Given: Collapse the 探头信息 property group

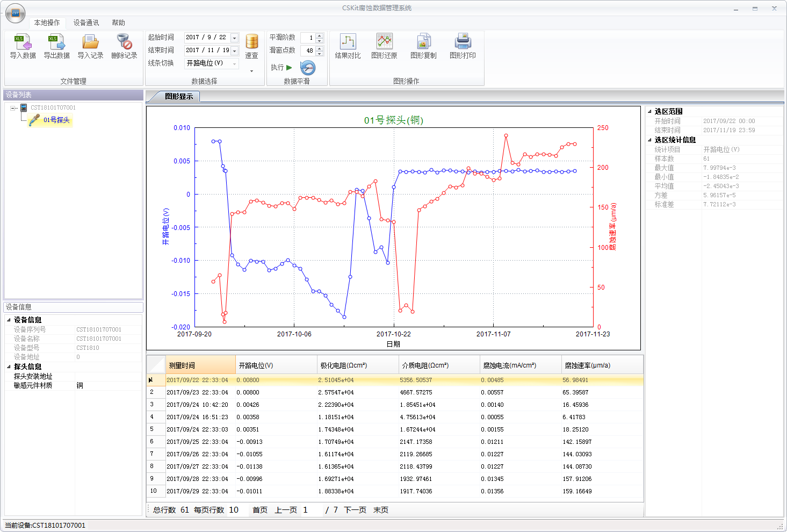Looking at the screenshot, I should [9, 366].
